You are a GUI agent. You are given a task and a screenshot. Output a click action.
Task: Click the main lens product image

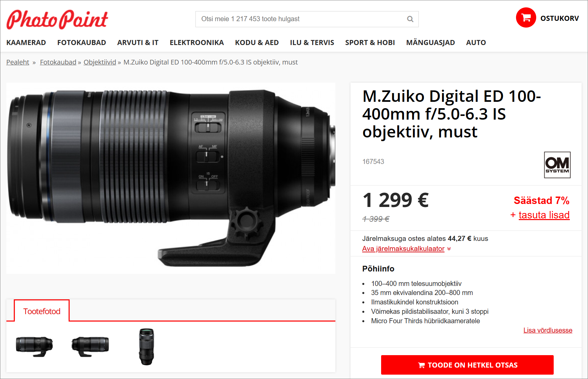point(171,178)
